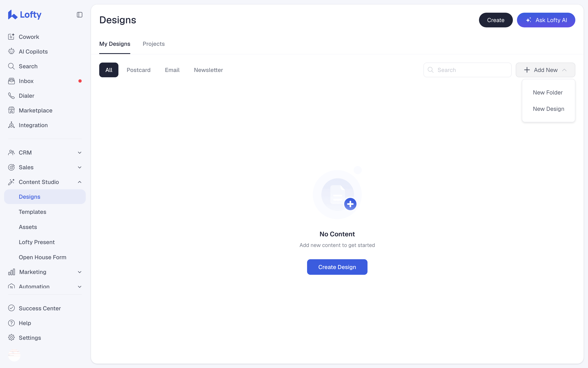
Task: Click the Inbox red notification dot
Action: tap(80, 81)
